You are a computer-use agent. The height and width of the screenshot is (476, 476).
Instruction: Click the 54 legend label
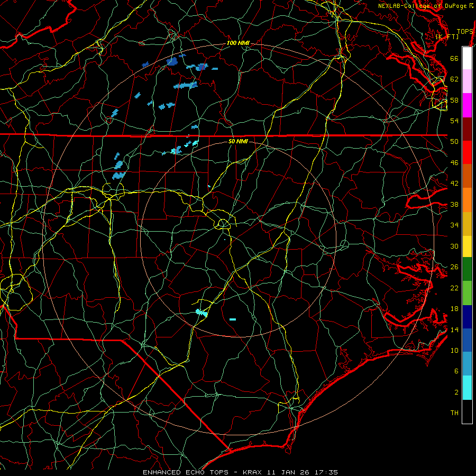click(x=454, y=121)
